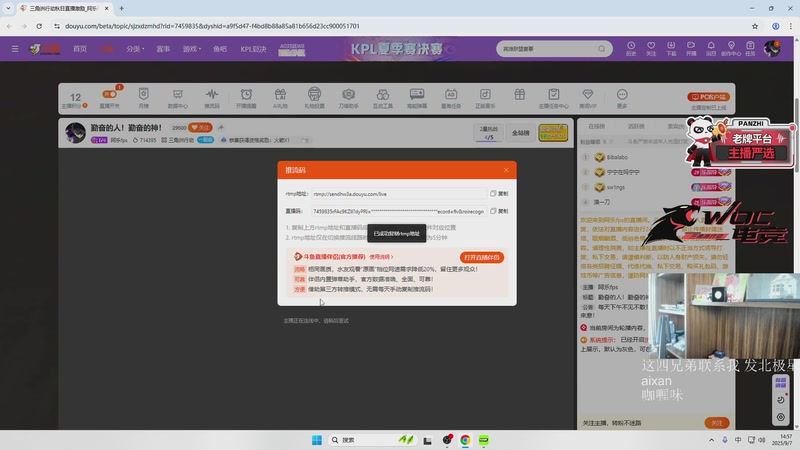Image resolution: width=800 pixels, height=450 pixels.
Task: Click the rtmp地址 input field
Action: click(398, 194)
